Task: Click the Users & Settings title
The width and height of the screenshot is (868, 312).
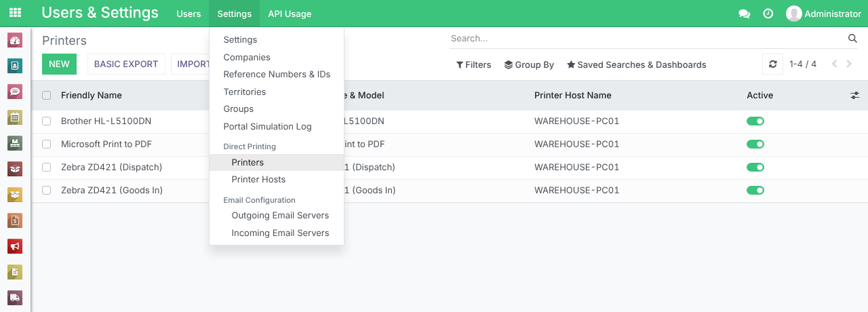Action: (100, 13)
